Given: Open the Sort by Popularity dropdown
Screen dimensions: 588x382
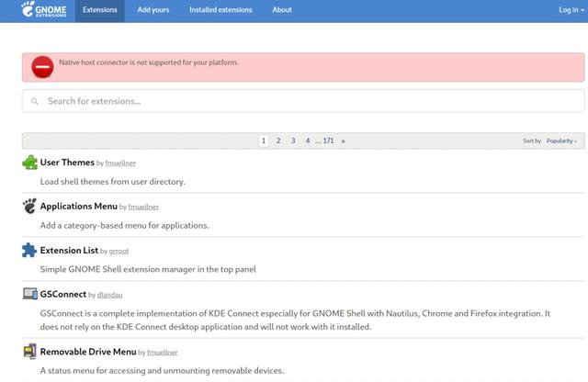Looking at the screenshot, I should pos(561,140).
